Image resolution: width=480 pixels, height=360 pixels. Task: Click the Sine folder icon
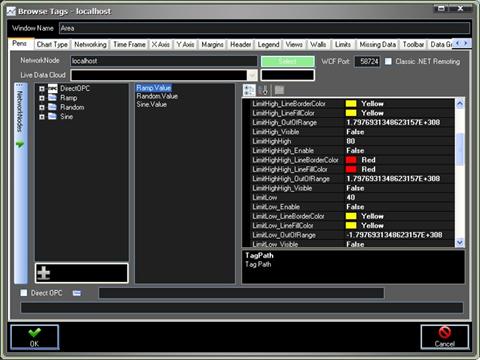click(52, 116)
